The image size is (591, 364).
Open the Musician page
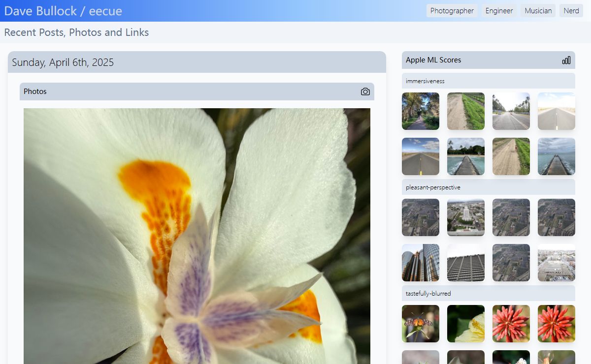click(538, 11)
